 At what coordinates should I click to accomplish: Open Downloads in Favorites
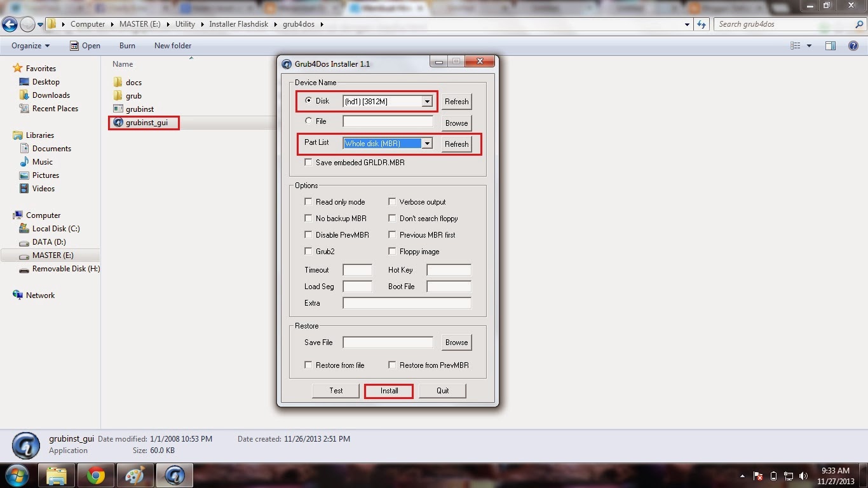(51, 95)
